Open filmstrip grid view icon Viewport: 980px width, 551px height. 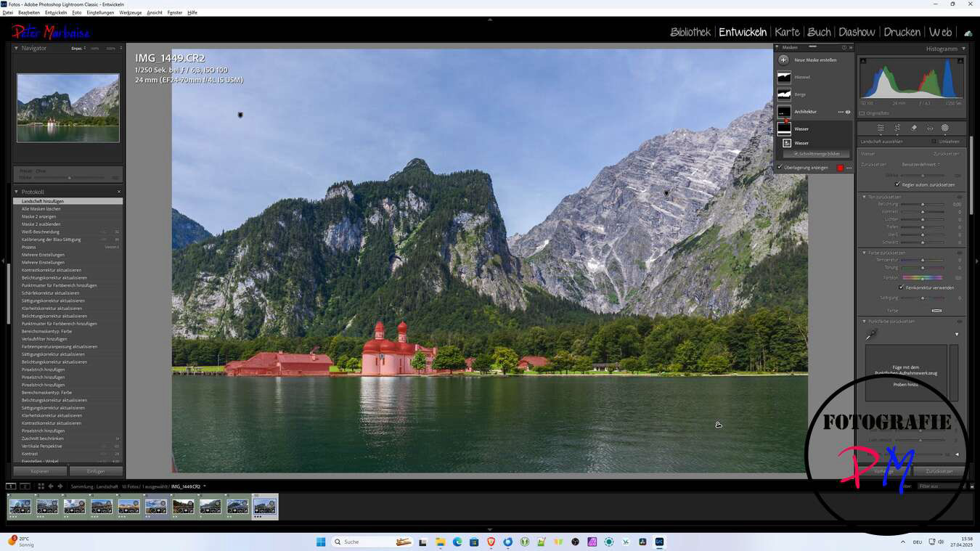tap(41, 486)
